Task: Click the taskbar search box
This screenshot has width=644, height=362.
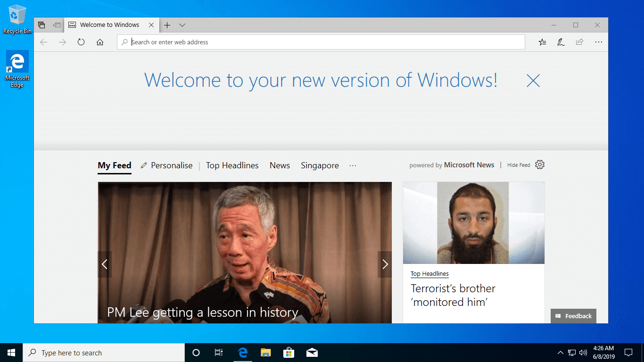Action: (104, 353)
